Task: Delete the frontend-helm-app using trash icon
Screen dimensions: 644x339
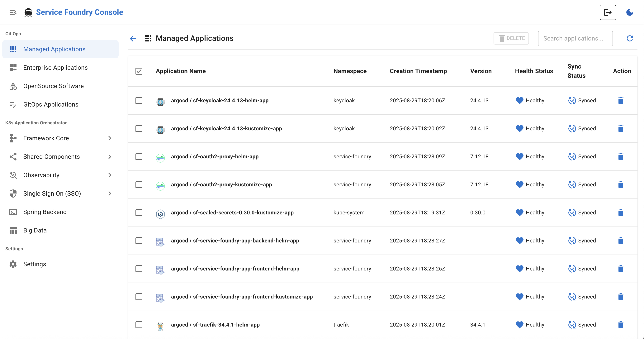Action: 621,269
